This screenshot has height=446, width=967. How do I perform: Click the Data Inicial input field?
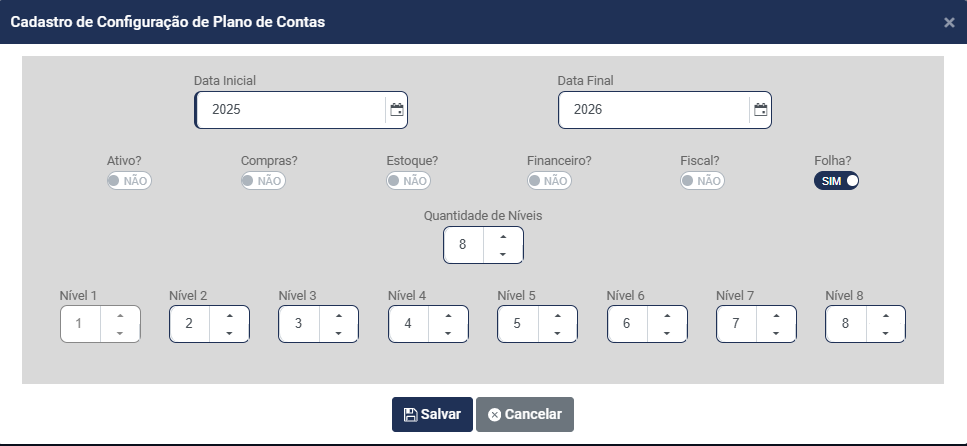click(290, 110)
